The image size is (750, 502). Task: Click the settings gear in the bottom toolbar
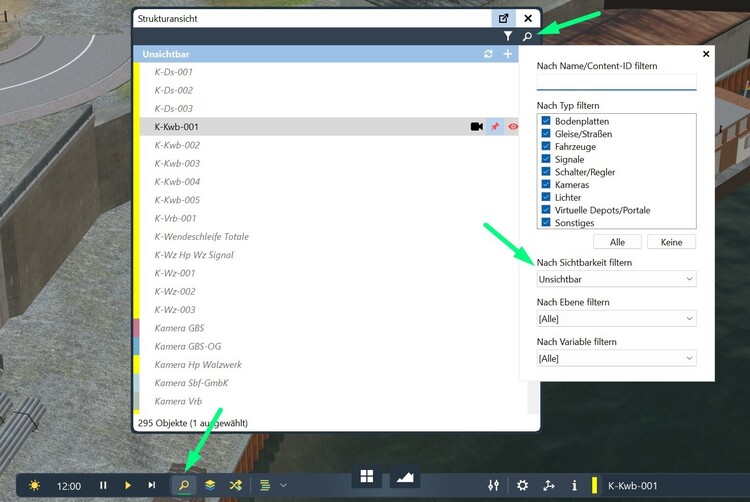[x=521, y=485]
